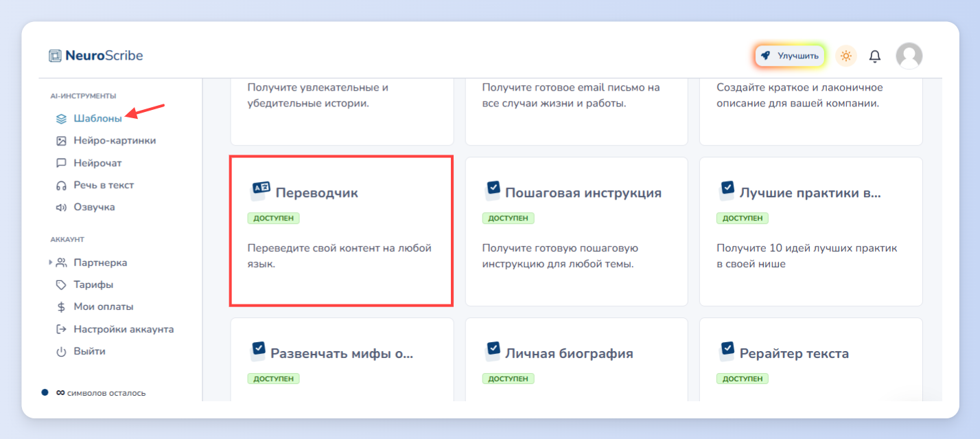Click the Тарифы tag icon
980x439 pixels.
pos(61,284)
